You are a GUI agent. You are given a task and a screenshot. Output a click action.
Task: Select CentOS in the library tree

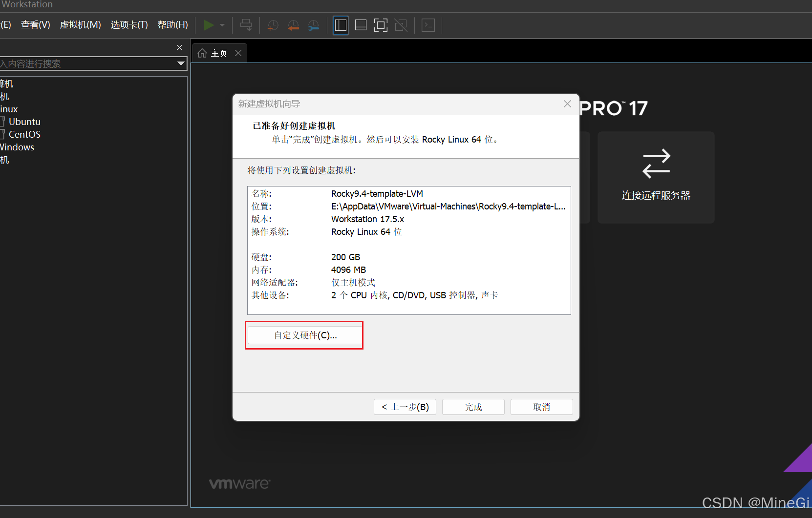[x=24, y=134]
